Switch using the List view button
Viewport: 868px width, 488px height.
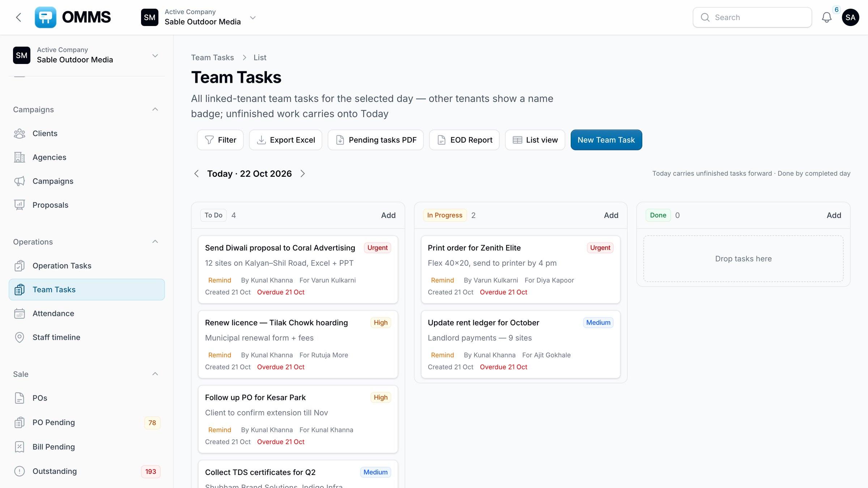click(535, 140)
